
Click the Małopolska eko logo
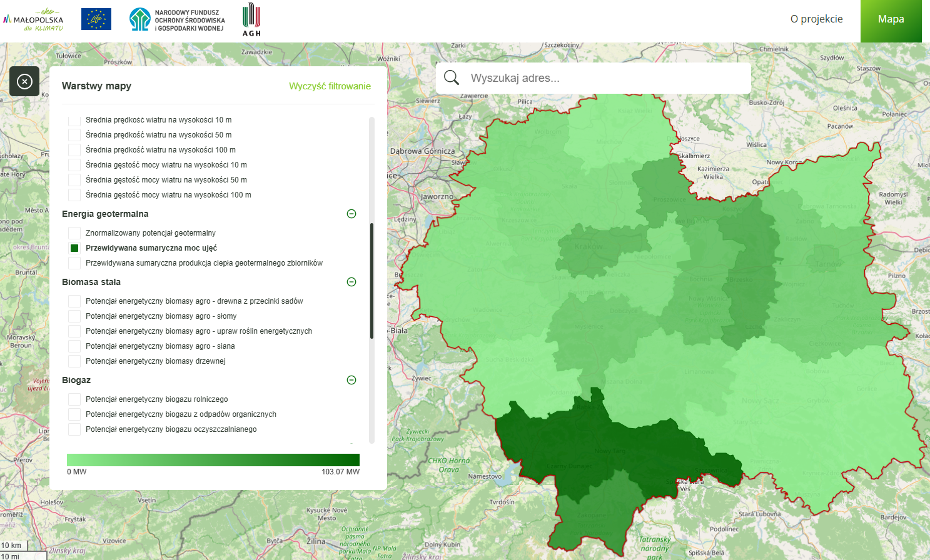click(34, 19)
